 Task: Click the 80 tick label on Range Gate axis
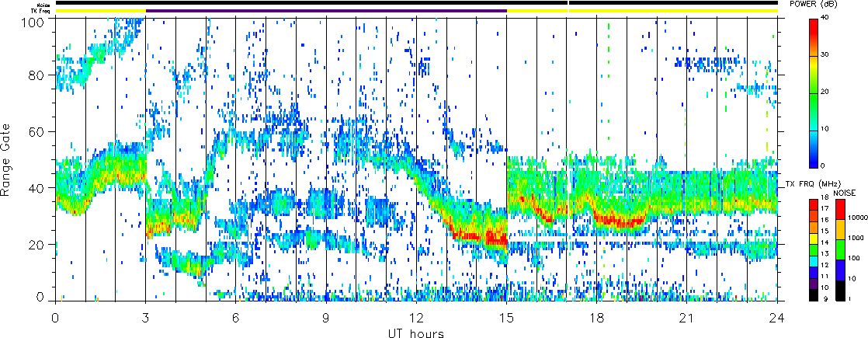pyautogui.click(x=36, y=75)
